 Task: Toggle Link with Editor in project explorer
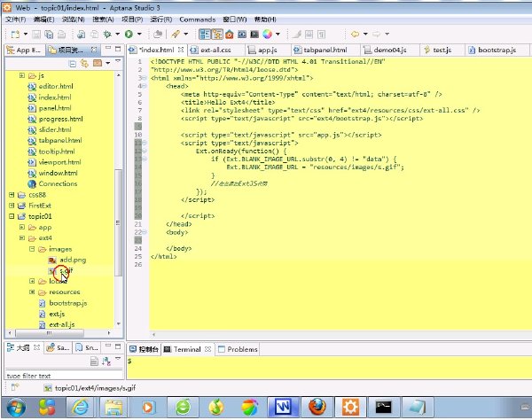(84, 64)
